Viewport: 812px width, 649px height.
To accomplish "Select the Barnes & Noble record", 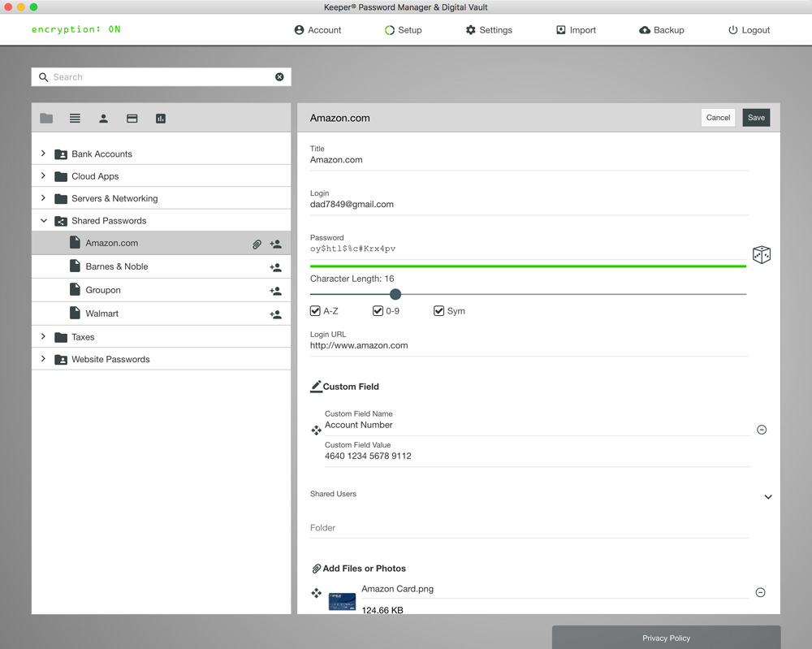I will pos(161,266).
